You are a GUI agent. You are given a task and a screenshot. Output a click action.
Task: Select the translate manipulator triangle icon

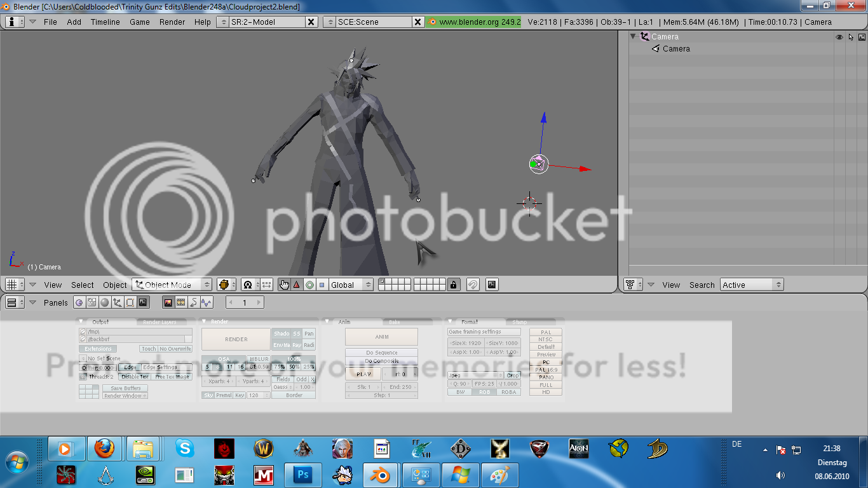click(296, 285)
